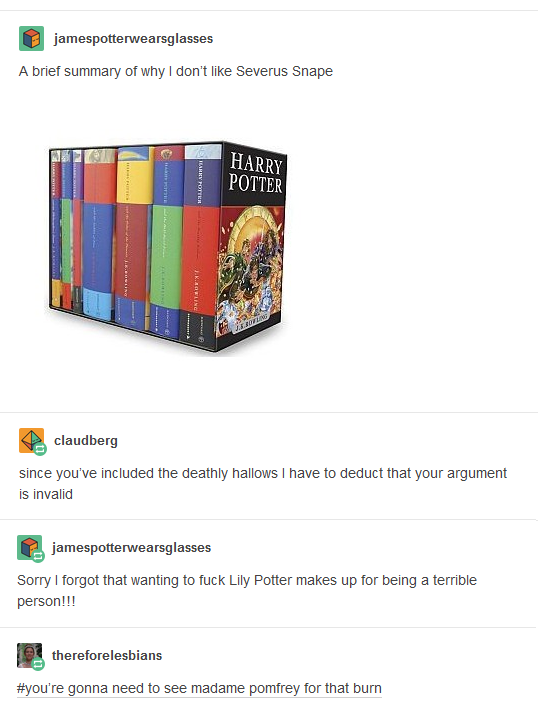Click the madame pomfrey burn hashtag
This screenshot has width=538, height=724.
199,688
